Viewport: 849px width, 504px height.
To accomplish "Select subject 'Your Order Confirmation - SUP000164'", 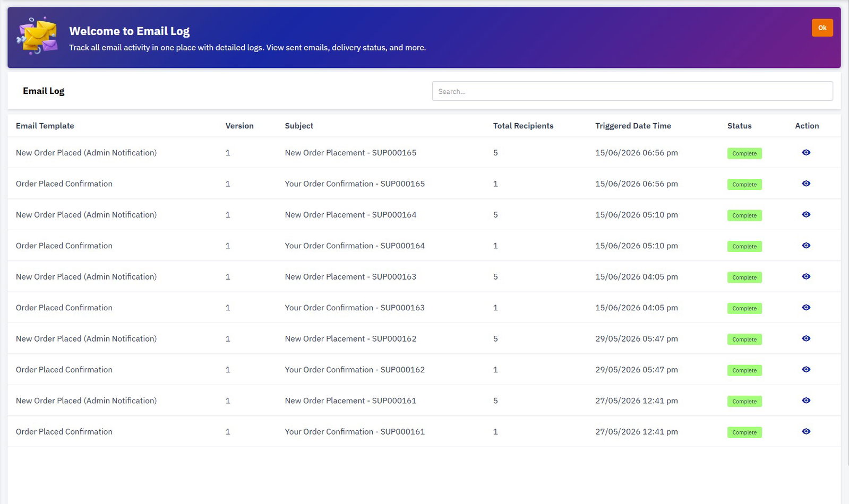I will coord(355,246).
